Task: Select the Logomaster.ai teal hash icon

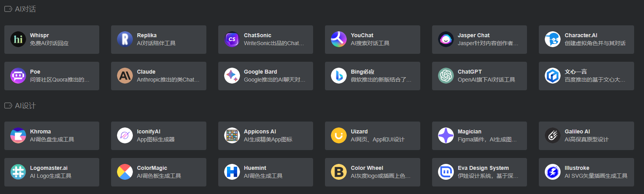Action: pyautogui.click(x=18, y=172)
